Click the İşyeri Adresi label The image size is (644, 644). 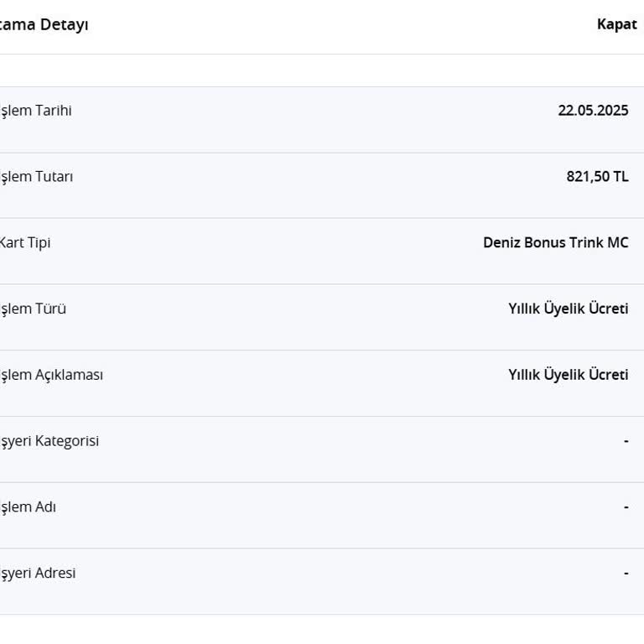tap(38, 574)
